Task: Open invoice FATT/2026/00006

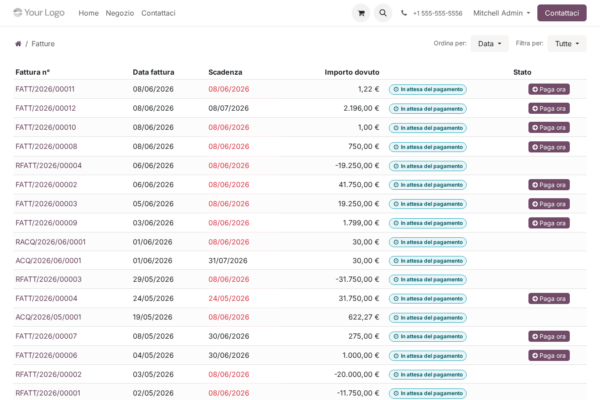Action: pos(46,356)
